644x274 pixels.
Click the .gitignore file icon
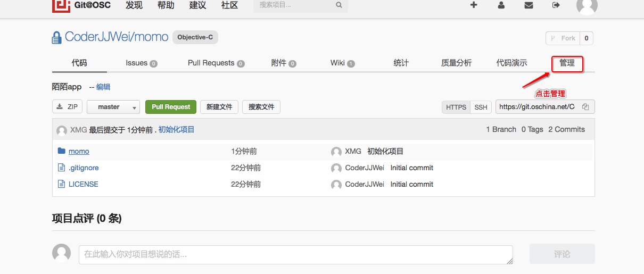(x=61, y=168)
